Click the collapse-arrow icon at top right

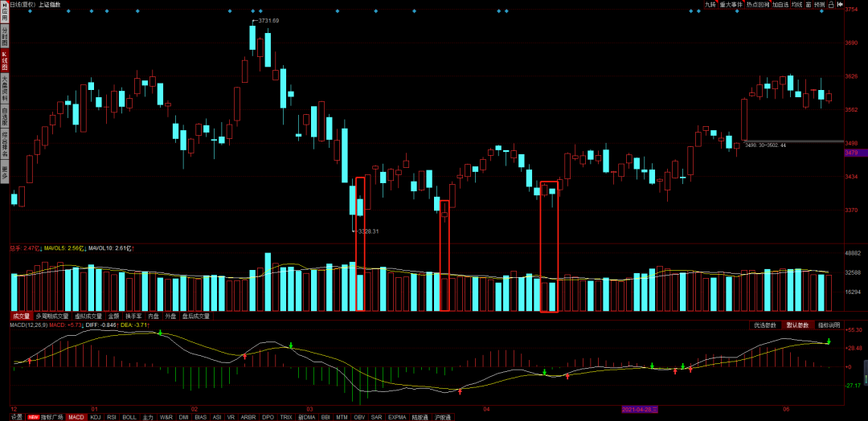pos(840,5)
